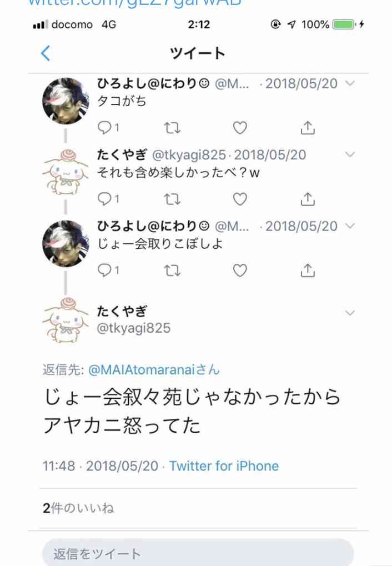The image size is (392, 566).
Task: Like the それも含め楽しかったべ tweet
Action: pos(240,199)
